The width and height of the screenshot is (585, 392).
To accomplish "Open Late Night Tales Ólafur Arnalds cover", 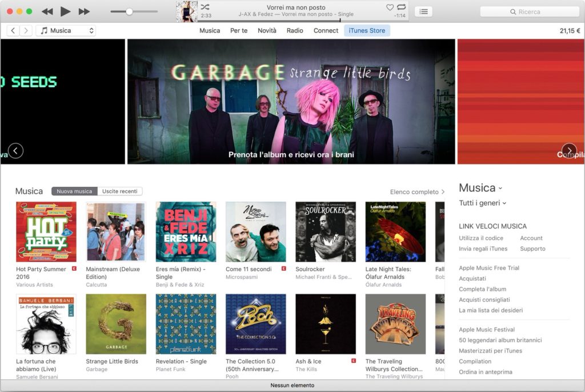I will [395, 232].
